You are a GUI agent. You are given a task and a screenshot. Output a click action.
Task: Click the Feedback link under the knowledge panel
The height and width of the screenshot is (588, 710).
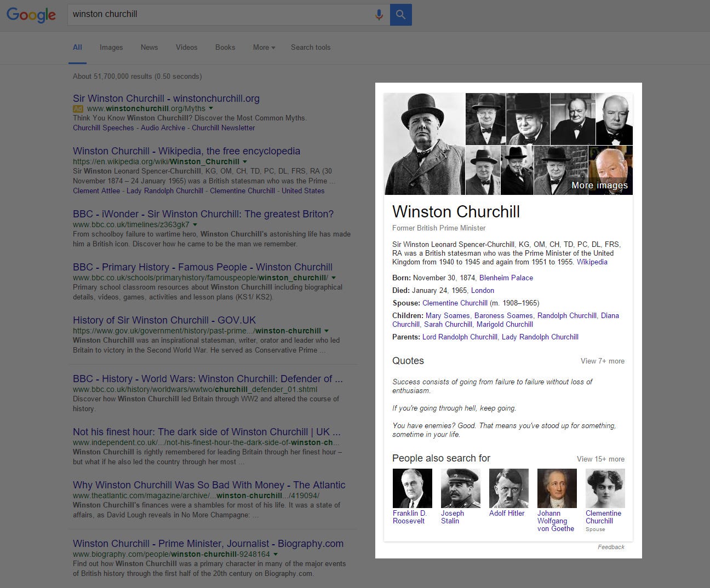tap(611, 547)
